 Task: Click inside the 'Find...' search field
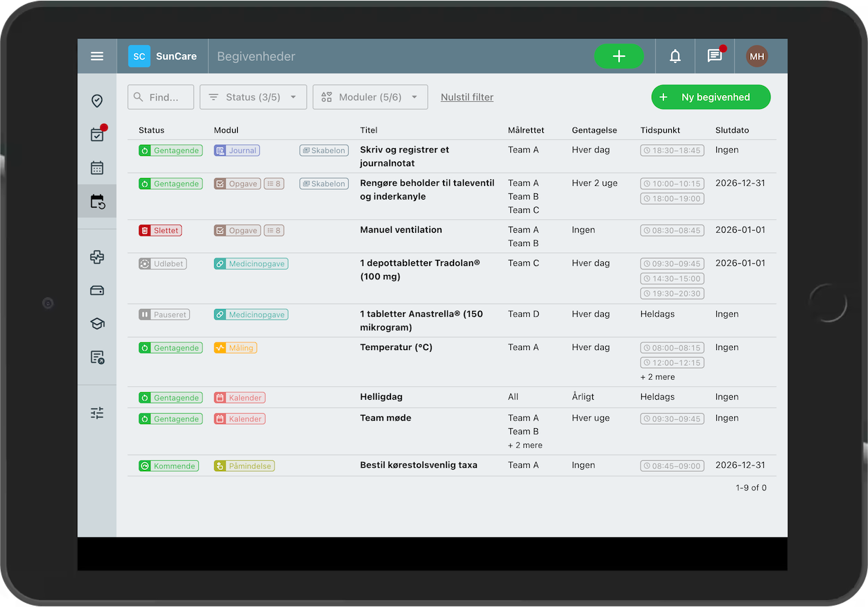coord(160,97)
